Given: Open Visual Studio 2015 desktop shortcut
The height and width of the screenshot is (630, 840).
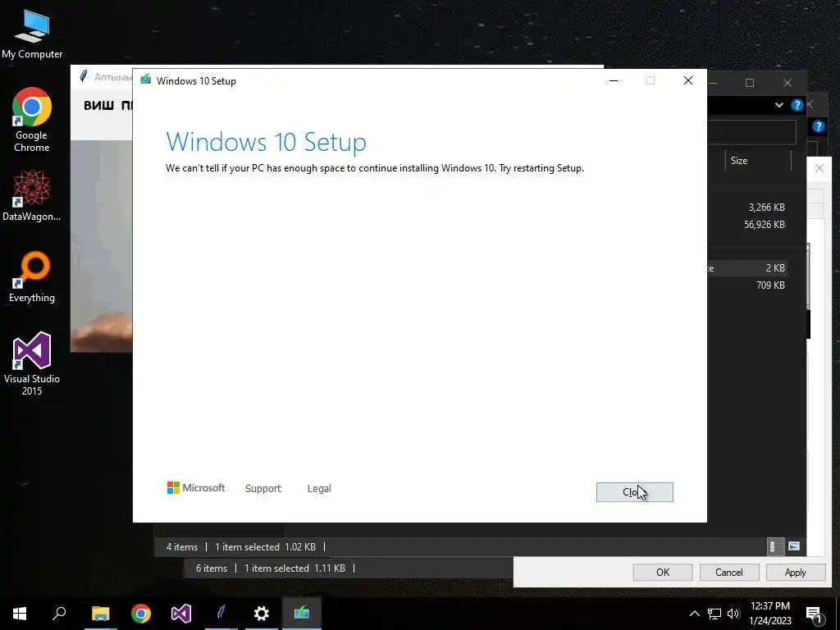Looking at the screenshot, I should pyautogui.click(x=32, y=363).
